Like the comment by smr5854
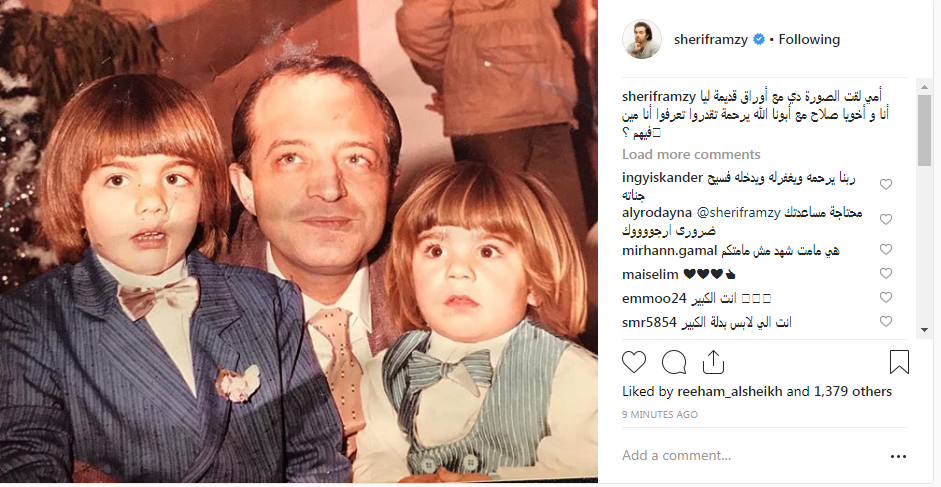This screenshot has height=487, width=941. pyautogui.click(x=886, y=321)
